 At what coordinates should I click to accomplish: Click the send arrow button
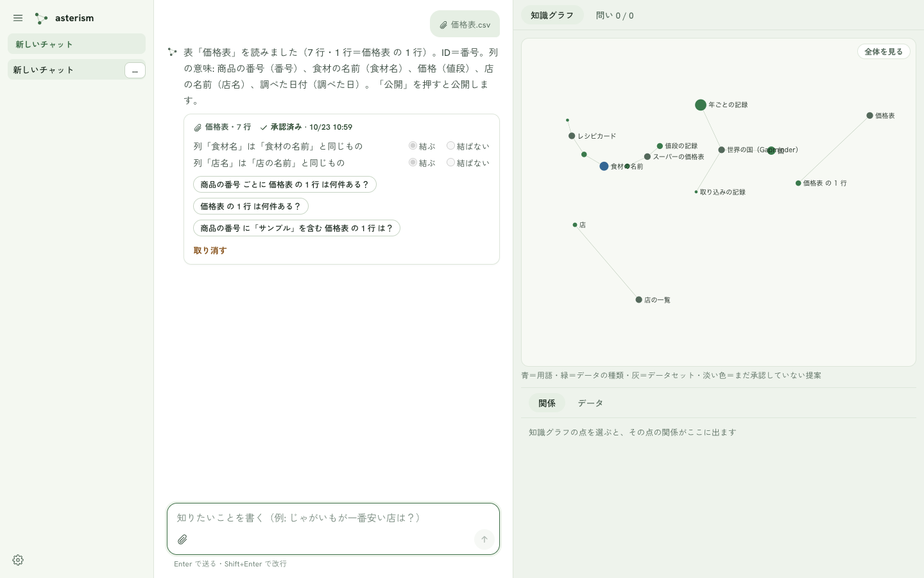click(x=484, y=539)
